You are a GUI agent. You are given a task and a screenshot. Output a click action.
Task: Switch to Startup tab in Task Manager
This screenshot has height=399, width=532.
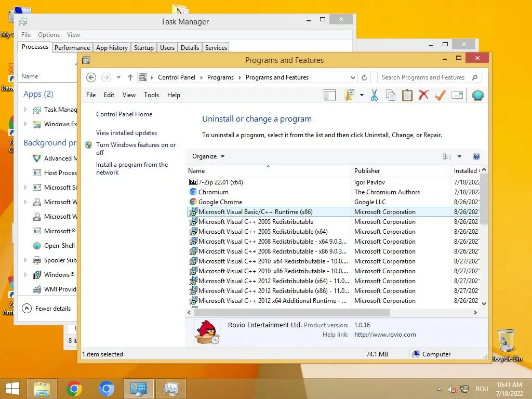point(143,47)
